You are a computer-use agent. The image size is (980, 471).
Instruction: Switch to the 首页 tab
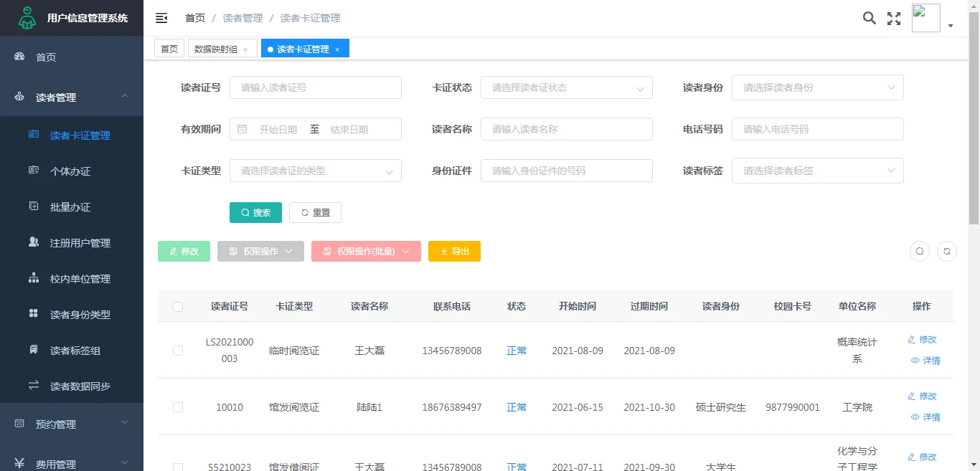[169, 49]
